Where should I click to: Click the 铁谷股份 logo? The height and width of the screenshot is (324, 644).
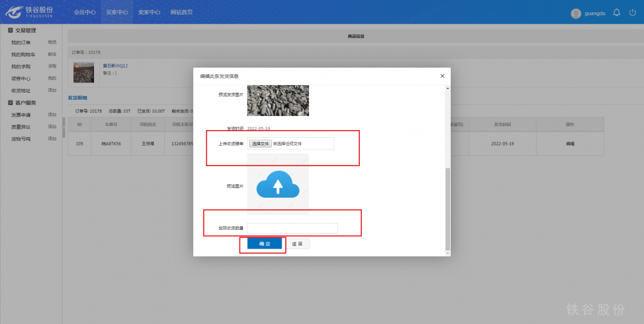tap(30, 12)
